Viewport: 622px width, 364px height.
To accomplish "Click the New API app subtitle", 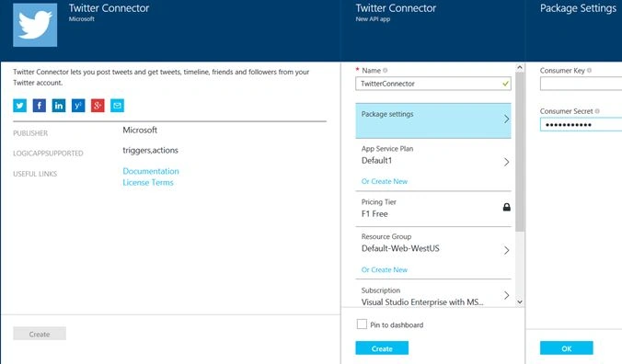I will [373, 19].
